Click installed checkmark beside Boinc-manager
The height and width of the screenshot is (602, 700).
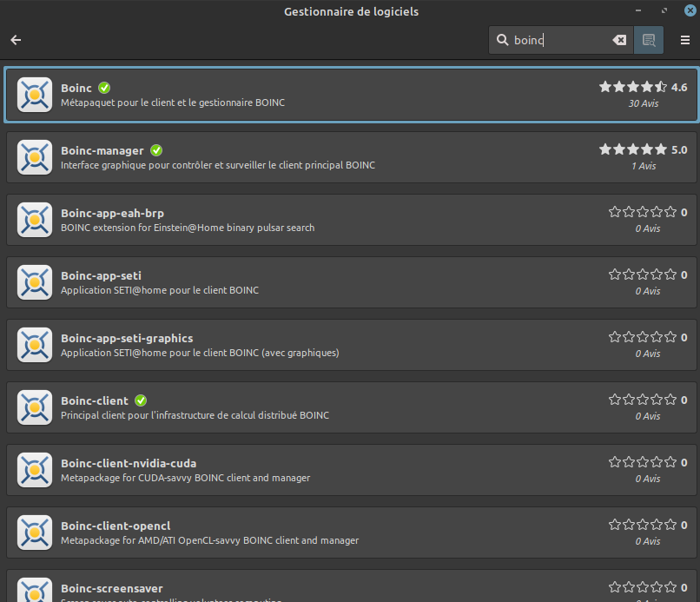coord(156,150)
